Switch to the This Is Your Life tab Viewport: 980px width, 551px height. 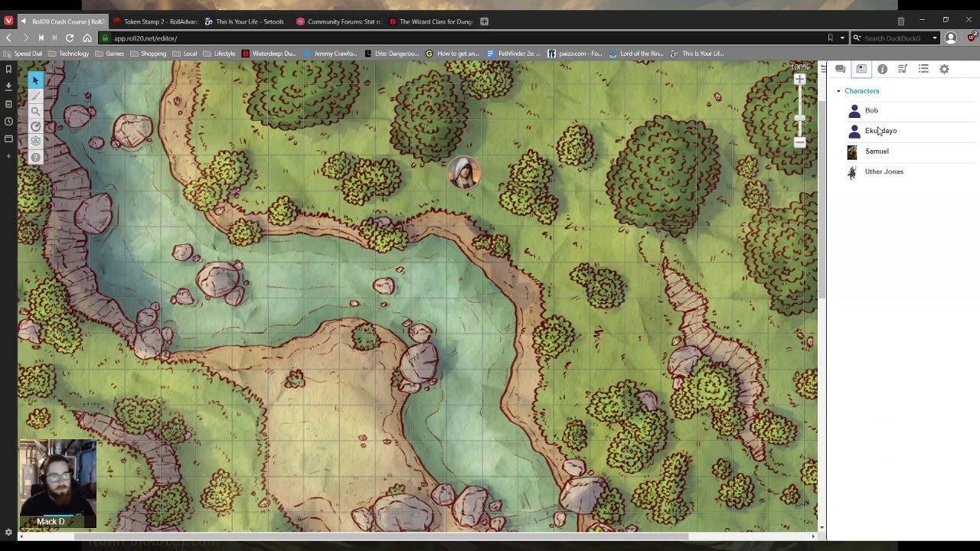(245, 21)
